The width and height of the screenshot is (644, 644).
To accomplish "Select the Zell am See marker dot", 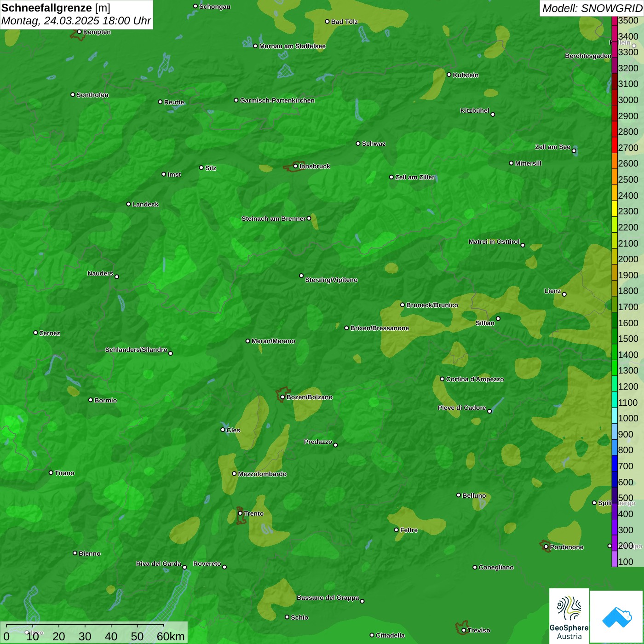I will pos(574,151).
